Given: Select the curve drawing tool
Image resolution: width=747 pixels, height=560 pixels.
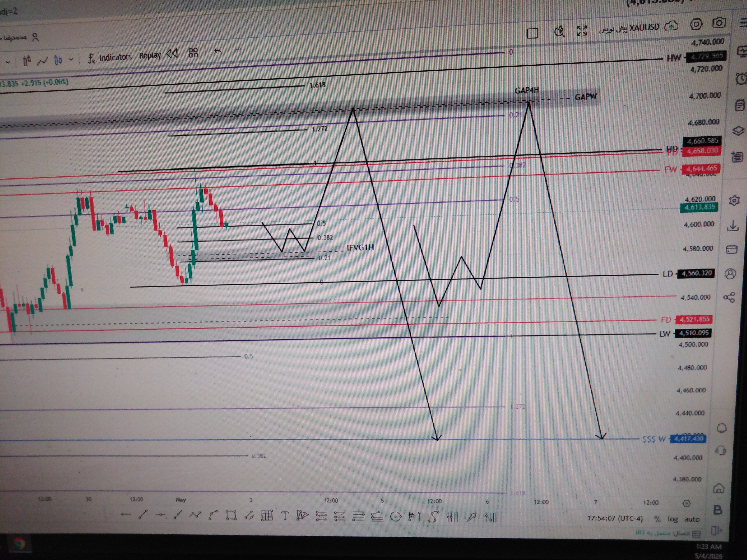Looking at the screenshot, I should (213, 515).
